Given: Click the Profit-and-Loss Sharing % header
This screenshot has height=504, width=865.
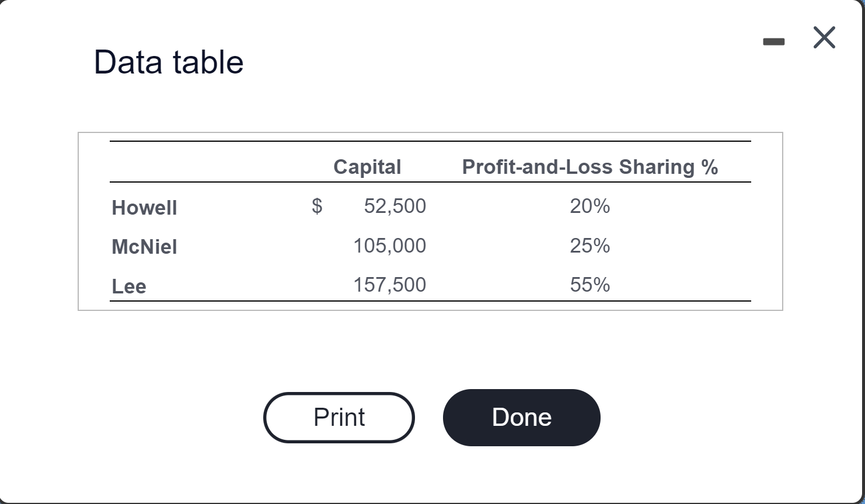Looking at the screenshot, I should [x=591, y=166].
